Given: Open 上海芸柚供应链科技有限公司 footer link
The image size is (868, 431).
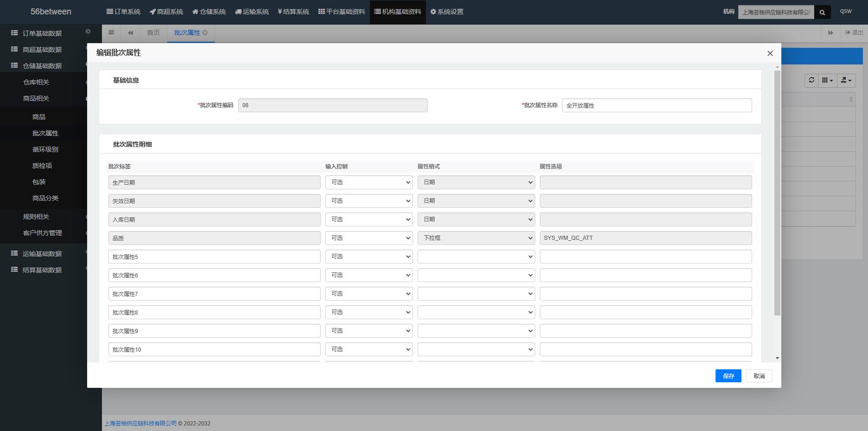Looking at the screenshot, I should [140, 423].
